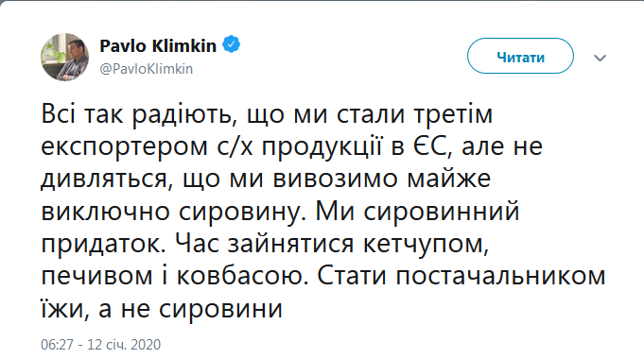Click the word 'експортером' in the tweet
Image resolution: width=644 pixels, height=359 pixels.
[x=125, y=147]
